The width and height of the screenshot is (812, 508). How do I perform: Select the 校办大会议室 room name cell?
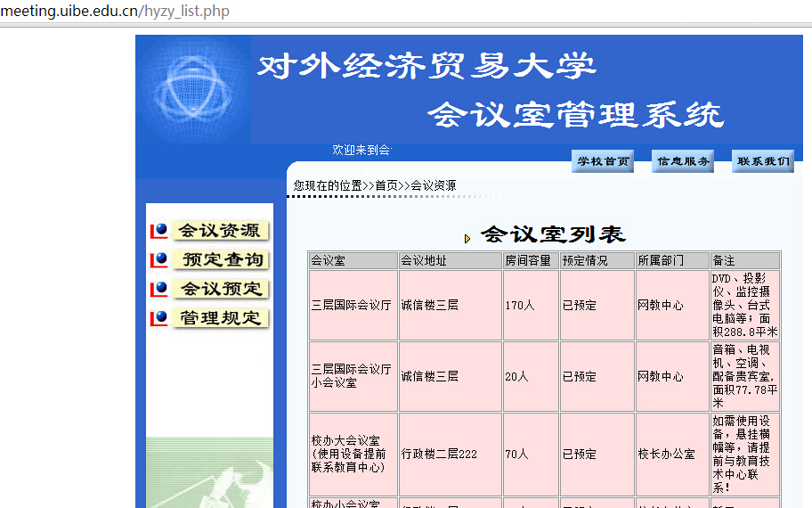point(353,455)
